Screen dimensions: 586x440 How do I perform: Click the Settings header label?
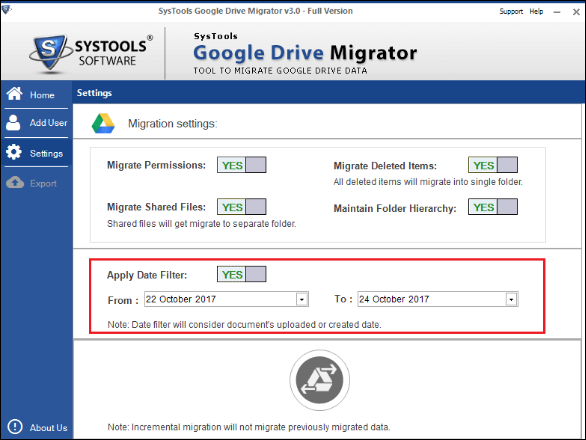95,93
